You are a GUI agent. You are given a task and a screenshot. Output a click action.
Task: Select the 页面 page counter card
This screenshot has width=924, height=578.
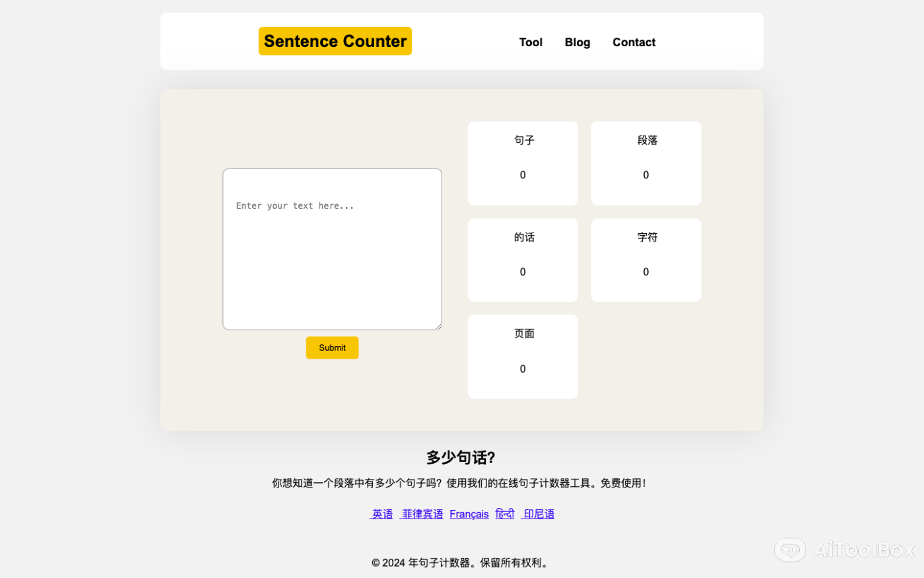click(523, 356)
